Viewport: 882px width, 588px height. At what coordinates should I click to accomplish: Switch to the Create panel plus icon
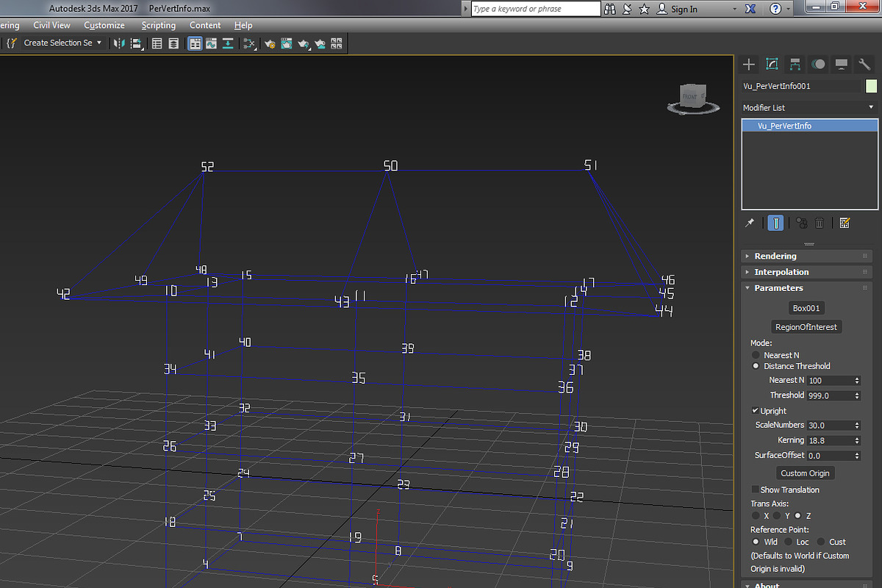pos(749,64)
